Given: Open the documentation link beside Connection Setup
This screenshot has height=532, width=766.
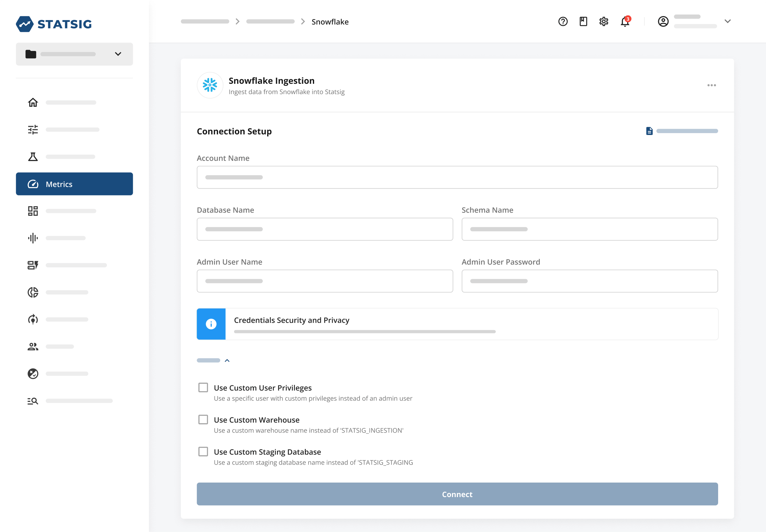Looking at the screenshot, I should pyautogui.click(x=682, y=131).
